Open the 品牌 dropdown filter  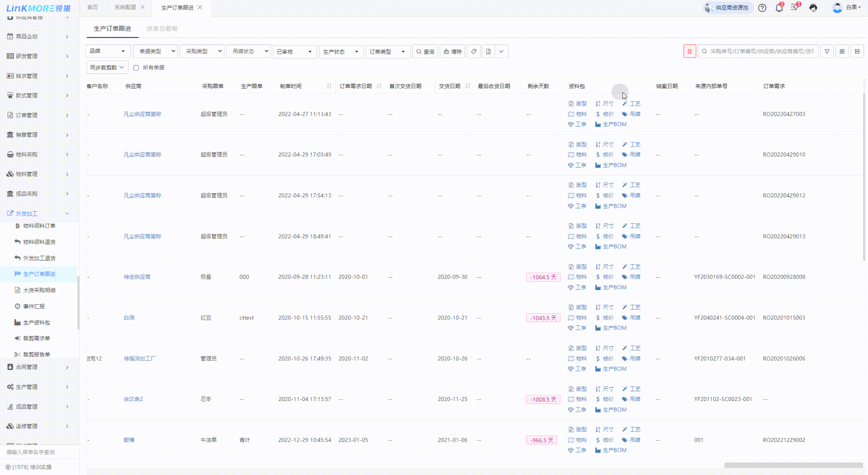(x=107, y=52)
